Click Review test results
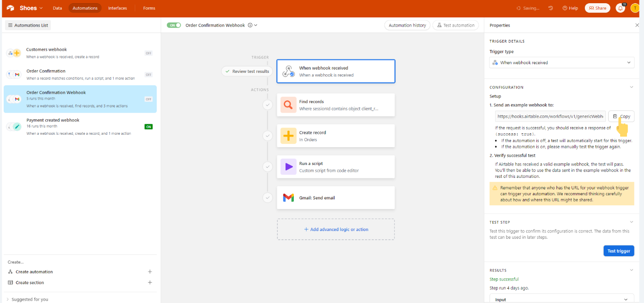The height and width of the screenshot is (303, 644). 248,72
